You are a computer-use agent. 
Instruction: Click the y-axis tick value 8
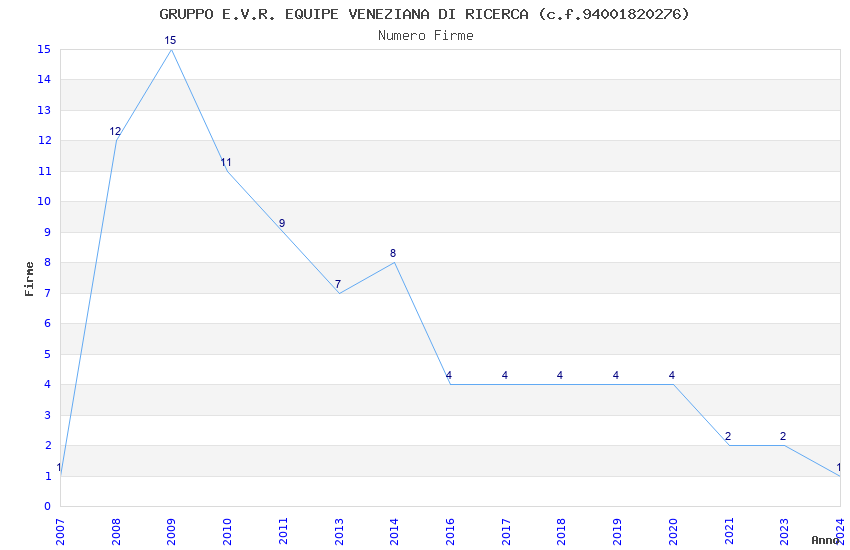point(48,262)
